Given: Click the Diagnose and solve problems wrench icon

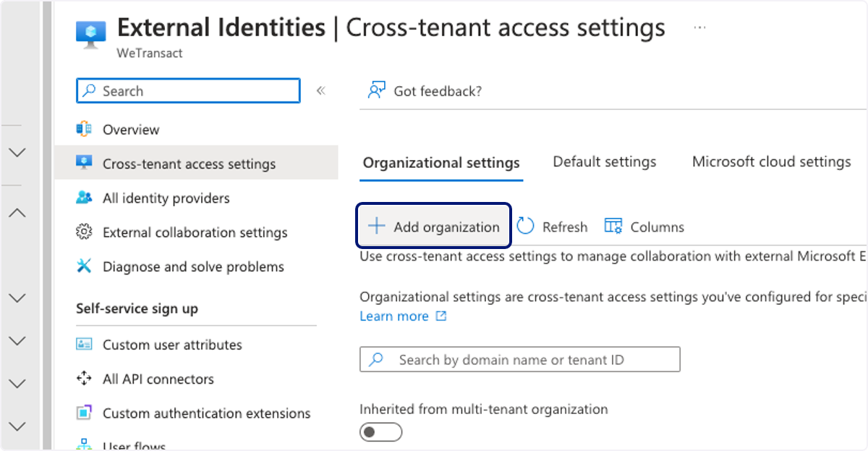Looking at the screenshot, I should [84, 266].
